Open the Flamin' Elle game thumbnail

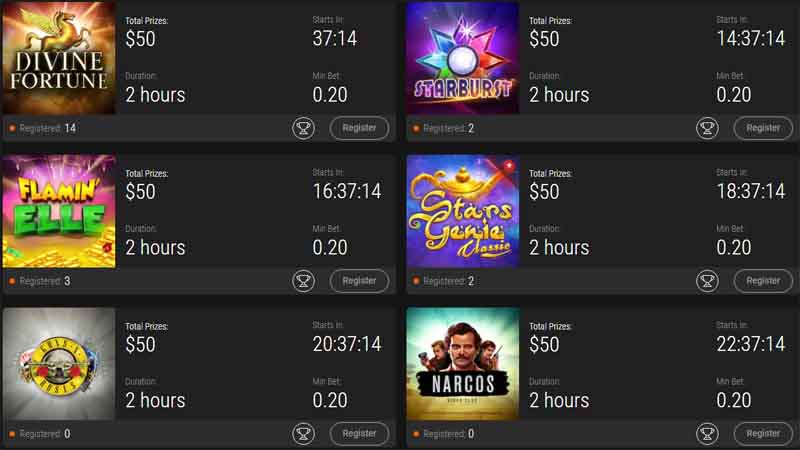coord(59,211)
